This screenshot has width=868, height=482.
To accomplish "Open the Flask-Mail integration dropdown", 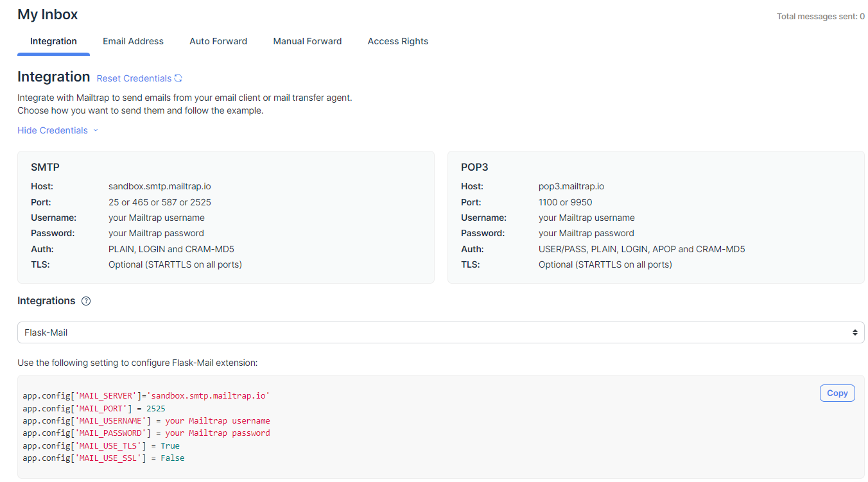I will coord(440,332).
